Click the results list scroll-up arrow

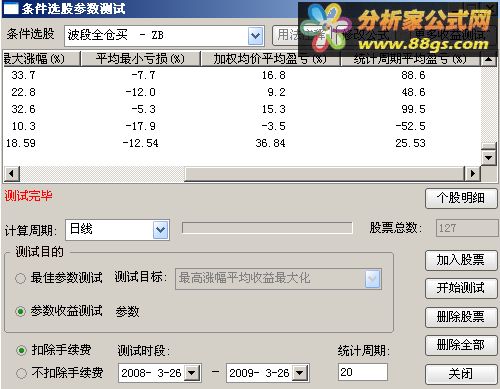(488, 60)
